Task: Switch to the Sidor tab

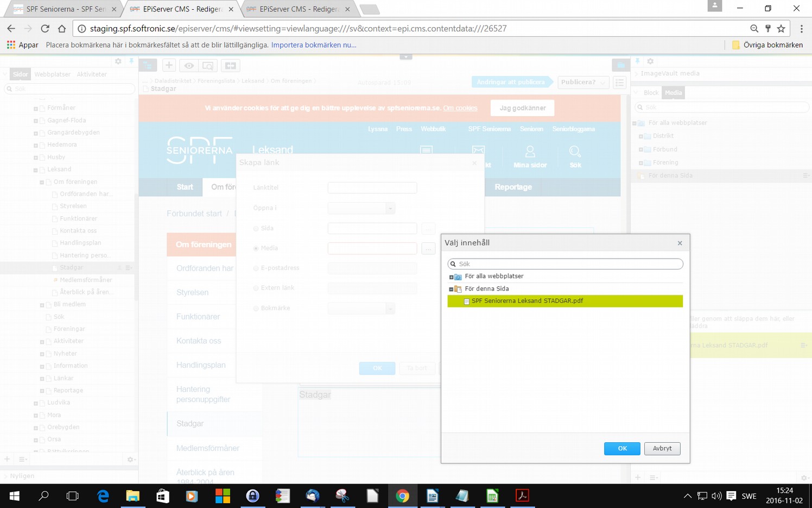Action: 20,74
